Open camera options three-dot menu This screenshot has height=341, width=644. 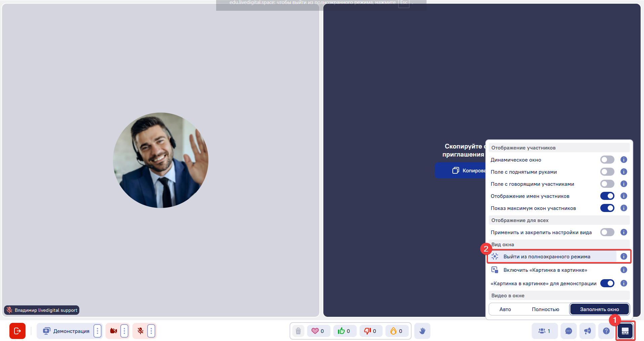pyautogui.click(x=124, y=331)
